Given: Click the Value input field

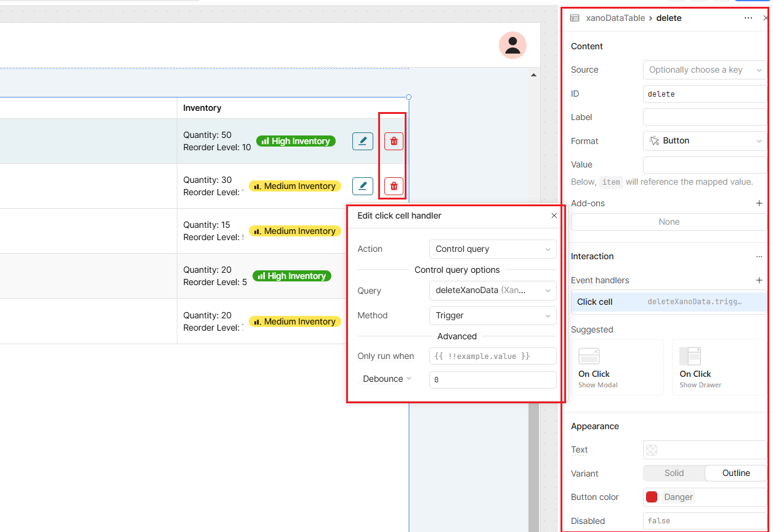Looking at the screenshot, I should [x=705, y=165].
